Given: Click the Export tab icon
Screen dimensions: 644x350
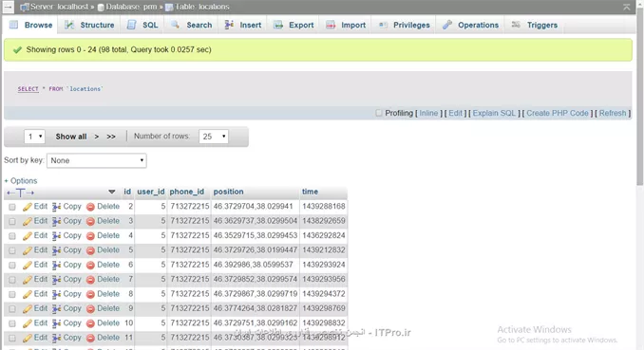Looking at the screenshot, I should click(278, 25).
